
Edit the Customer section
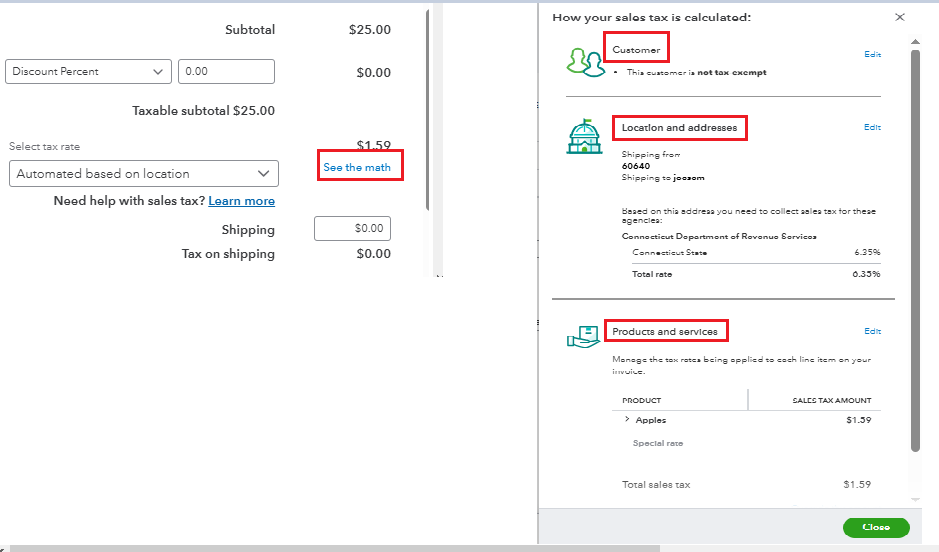[873, 54]
